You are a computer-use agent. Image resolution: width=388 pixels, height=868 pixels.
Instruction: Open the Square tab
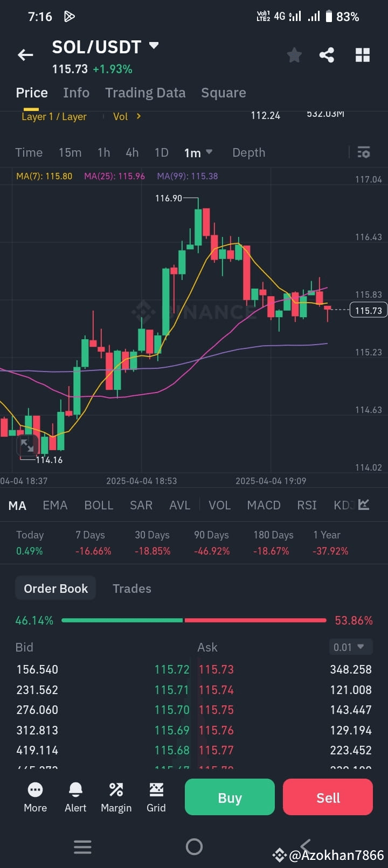[x=223, y=93]
